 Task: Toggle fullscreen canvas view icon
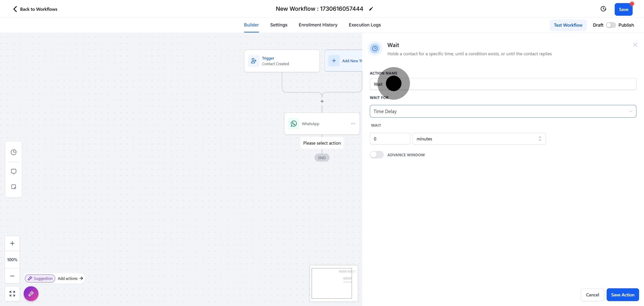pos(12,293)
